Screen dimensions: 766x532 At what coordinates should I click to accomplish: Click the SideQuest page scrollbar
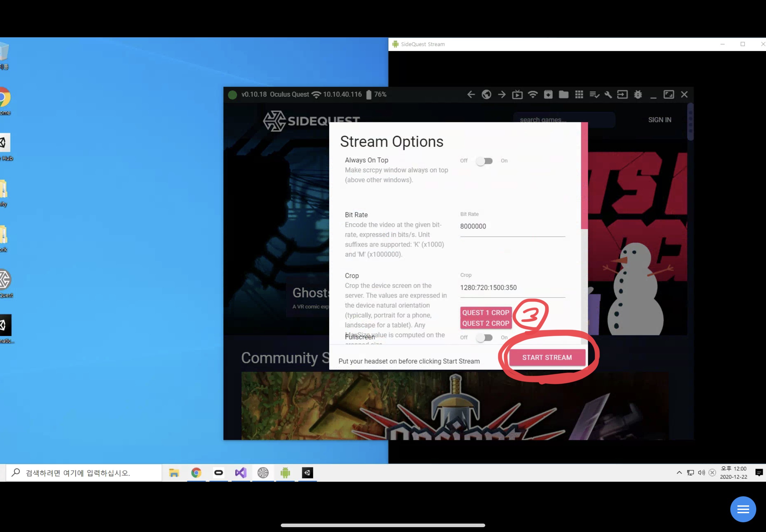point(690,122)
